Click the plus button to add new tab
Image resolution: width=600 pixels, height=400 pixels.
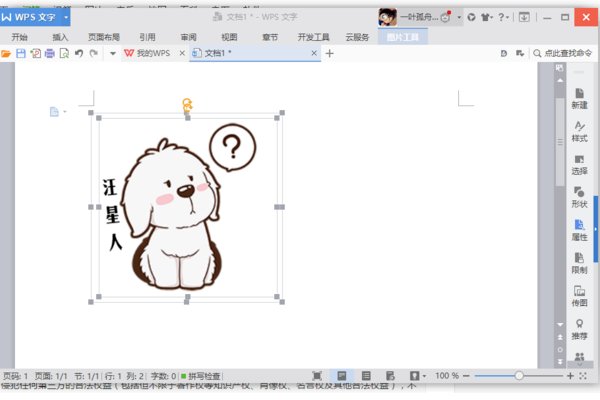coord(330,53)
